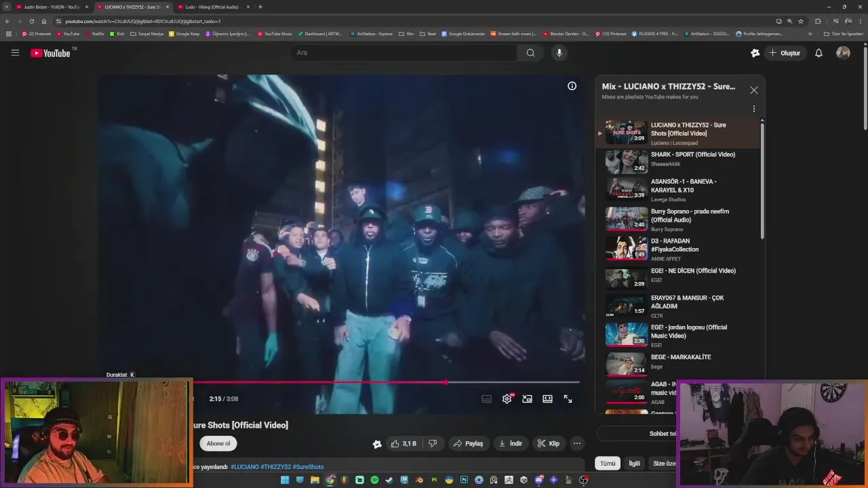Close the Mix playlist panel
This screenshot has height=488, width=868.
click(x=753, y=90)
